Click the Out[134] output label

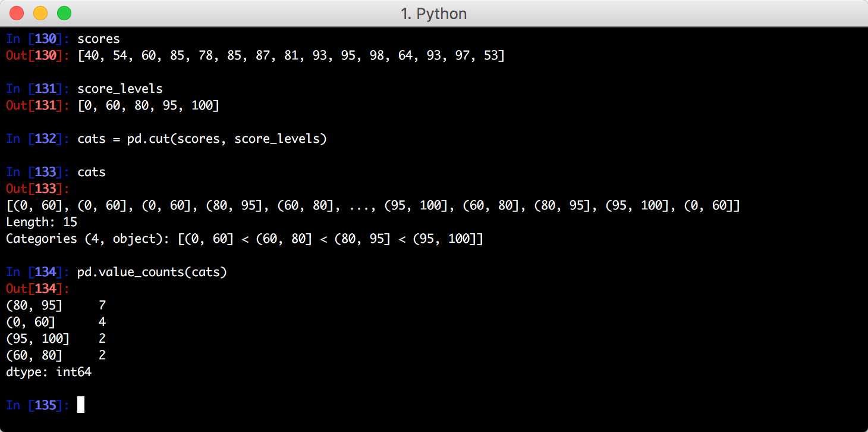click(37, 289)
